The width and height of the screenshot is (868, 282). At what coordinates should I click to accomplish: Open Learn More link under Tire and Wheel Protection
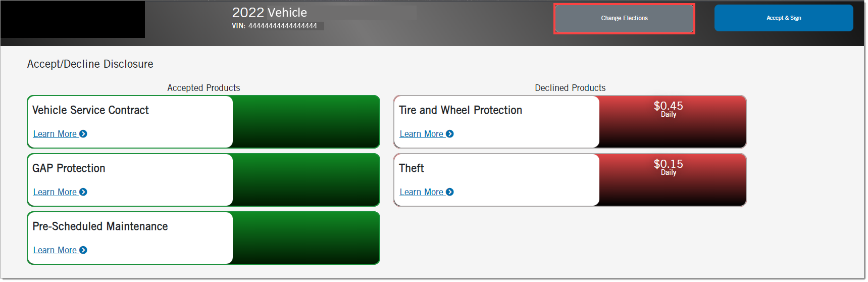pyautogui.click(x=422, y=134)
